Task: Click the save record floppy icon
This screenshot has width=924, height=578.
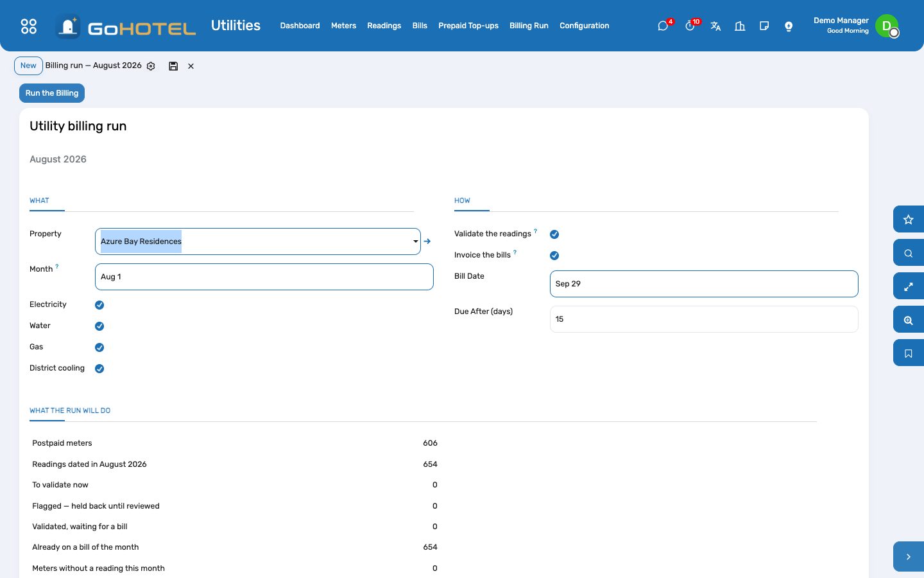Action: pyautogui.click(x=173, y=66)
